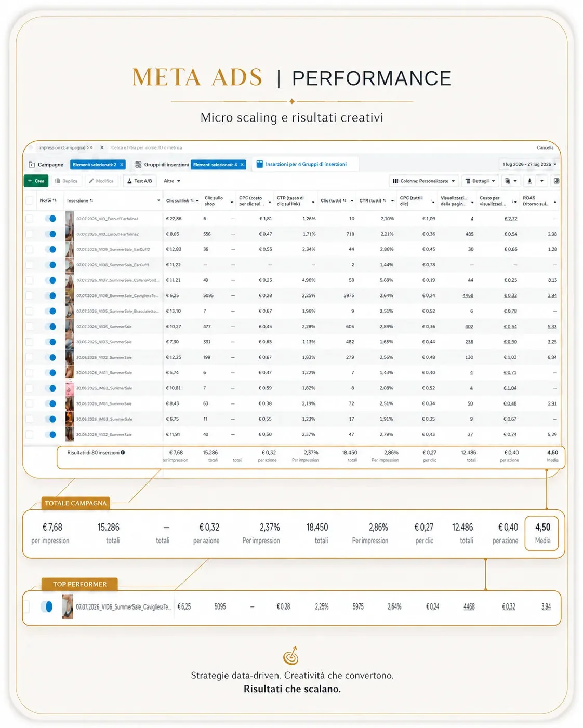This screenshot has height=728, width=583.
Task: Click info icon beside 'Risultati di 80 inserzioni'
Action: (x=123, y=453)
